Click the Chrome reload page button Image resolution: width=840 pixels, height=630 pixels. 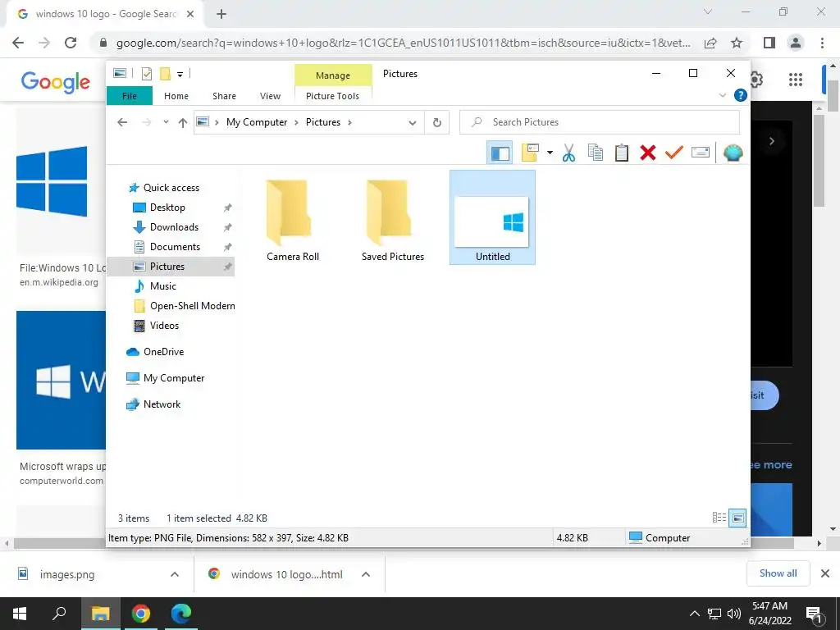71,43
